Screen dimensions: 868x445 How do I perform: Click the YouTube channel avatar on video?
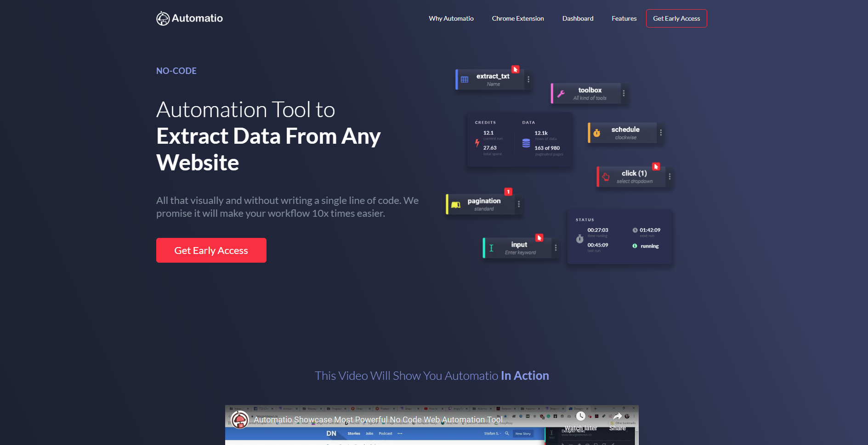click(x=240, y=419)
